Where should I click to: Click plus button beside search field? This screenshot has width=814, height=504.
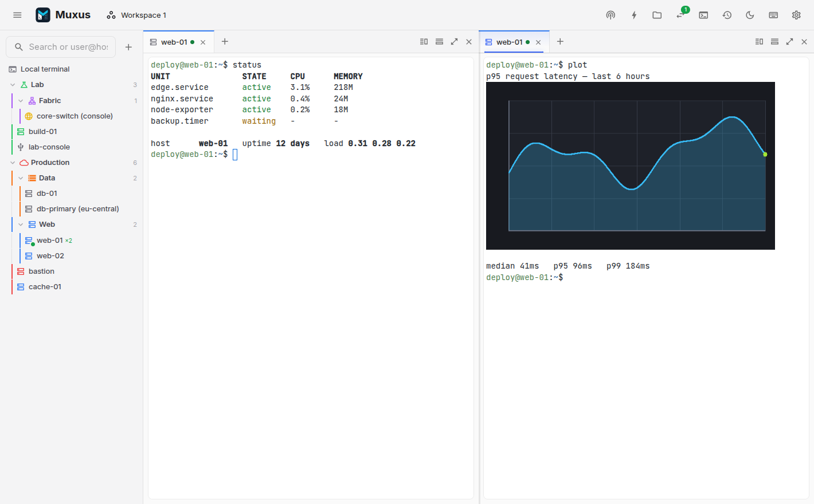[x=128, y=47]
